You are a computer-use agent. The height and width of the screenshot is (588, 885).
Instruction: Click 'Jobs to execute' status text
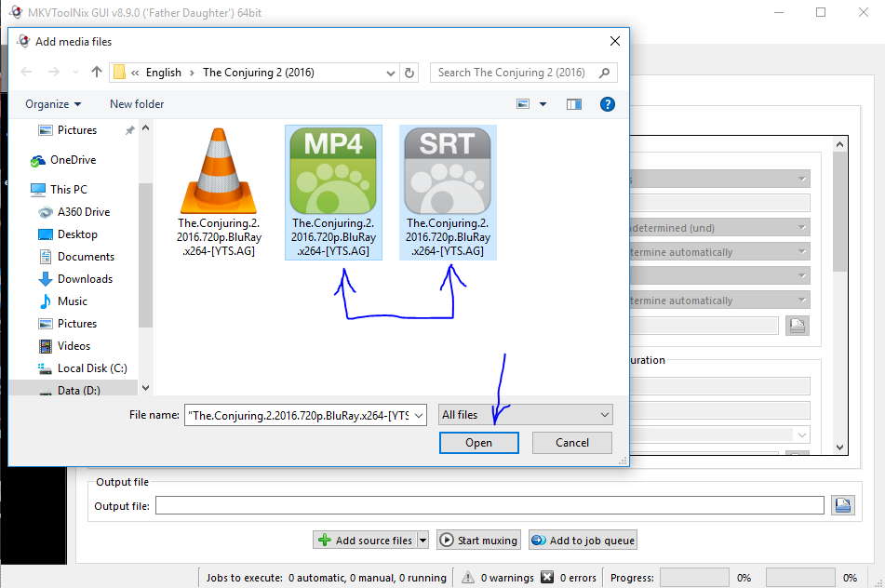(x=327, y=578)
